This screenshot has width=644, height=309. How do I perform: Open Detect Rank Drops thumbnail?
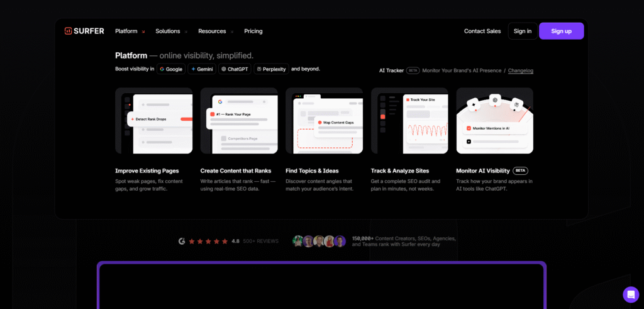pos(153,120)
